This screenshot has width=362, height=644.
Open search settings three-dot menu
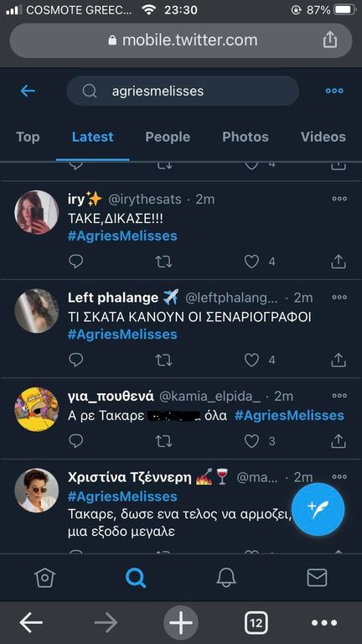point(334,91)
